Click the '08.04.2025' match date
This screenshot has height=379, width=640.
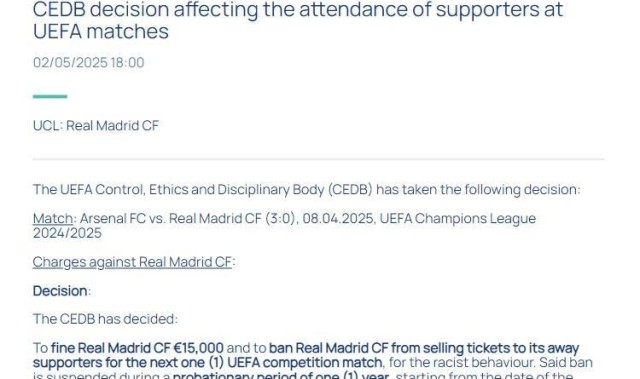tap(338, 218)
